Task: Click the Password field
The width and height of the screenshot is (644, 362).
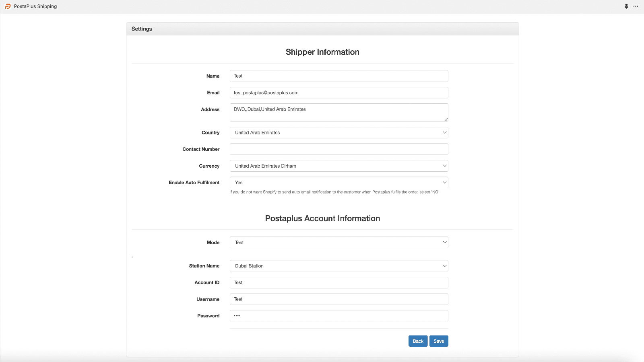Action: point(339,316)
